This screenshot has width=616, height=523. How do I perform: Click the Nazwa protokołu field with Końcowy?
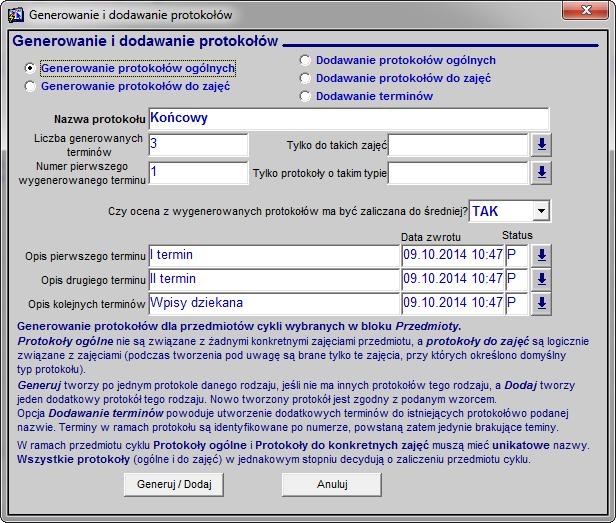click(x=349, y=118)
